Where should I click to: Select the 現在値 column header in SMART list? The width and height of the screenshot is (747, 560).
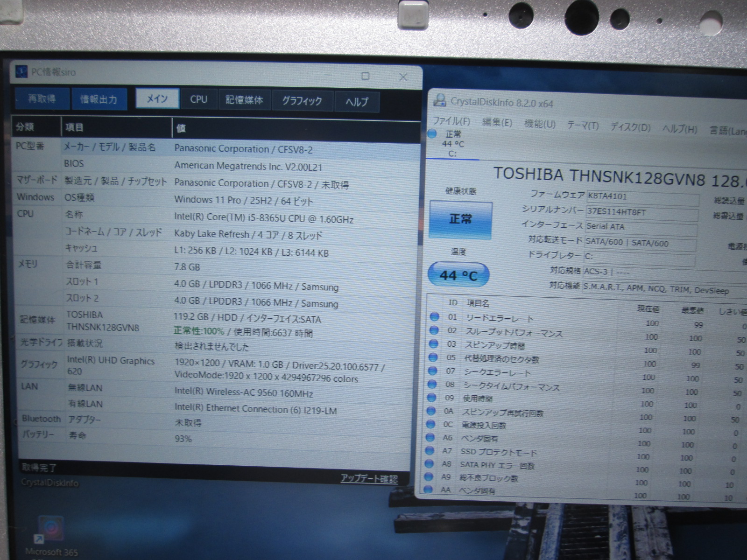[648, 309]
